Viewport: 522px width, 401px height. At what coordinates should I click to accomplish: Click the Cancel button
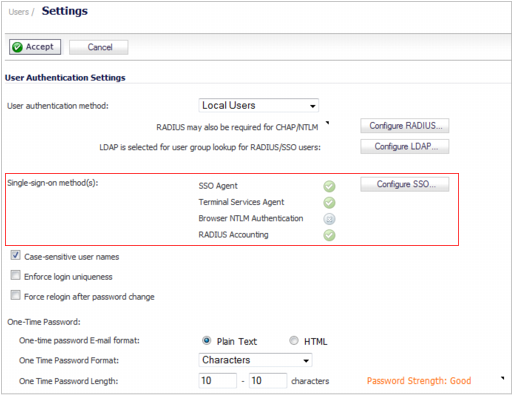tap(100, 48)
